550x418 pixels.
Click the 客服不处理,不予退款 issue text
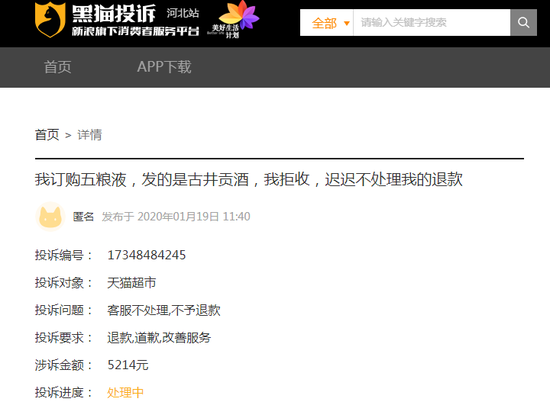click(164, 310)
